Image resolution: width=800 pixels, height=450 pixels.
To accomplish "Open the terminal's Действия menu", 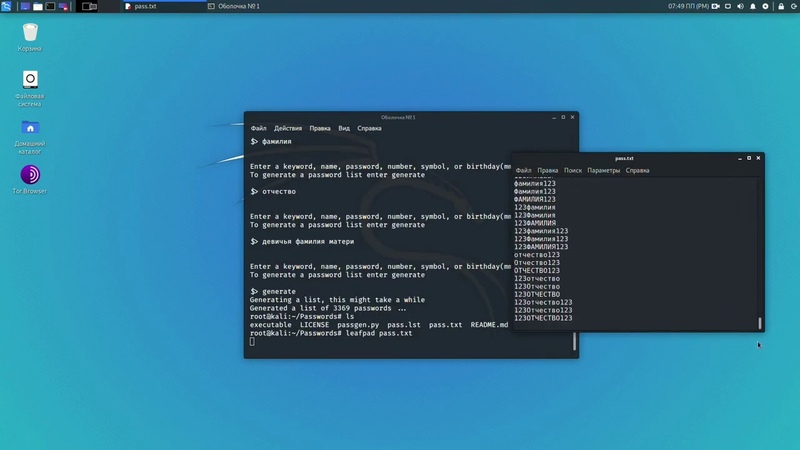I will coord(288,128).
